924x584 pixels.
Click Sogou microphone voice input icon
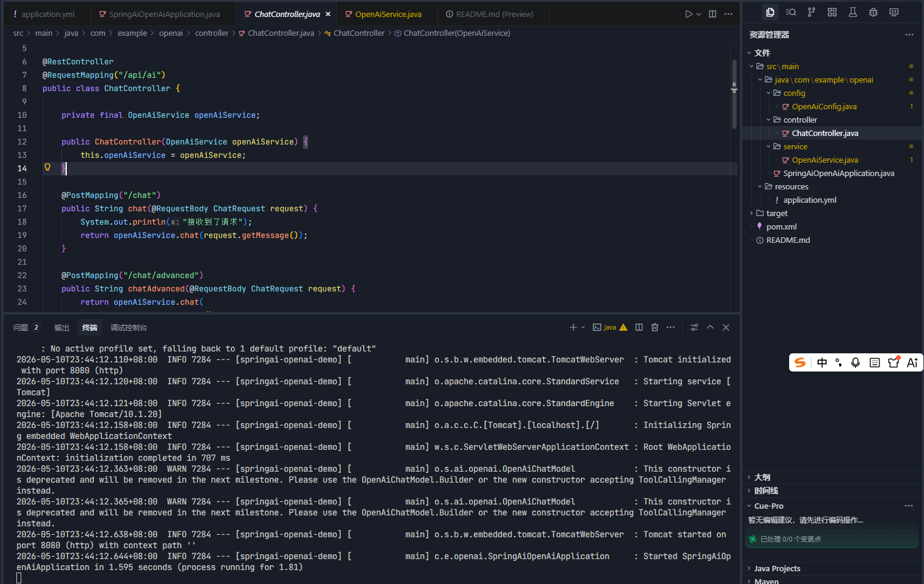point(855,362)
